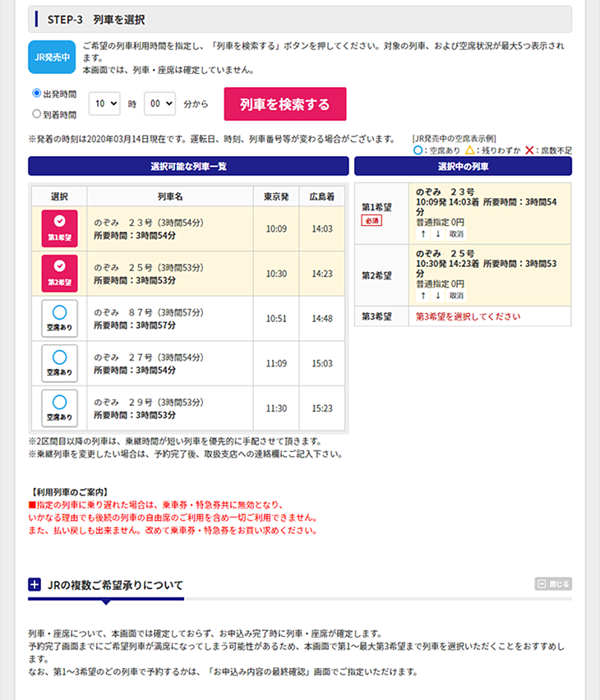Choose the Nozomi 29 空席あり circle button
Image resolution: width=600 pixels, height=700 pixels.
pos(59,408)
